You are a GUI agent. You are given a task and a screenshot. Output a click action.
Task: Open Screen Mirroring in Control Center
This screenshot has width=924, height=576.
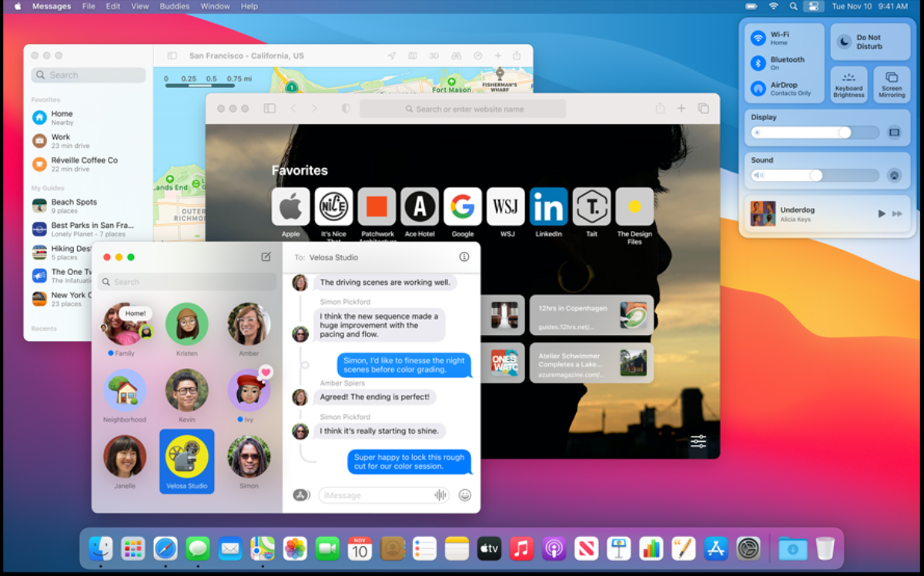[x=891, y=84]
